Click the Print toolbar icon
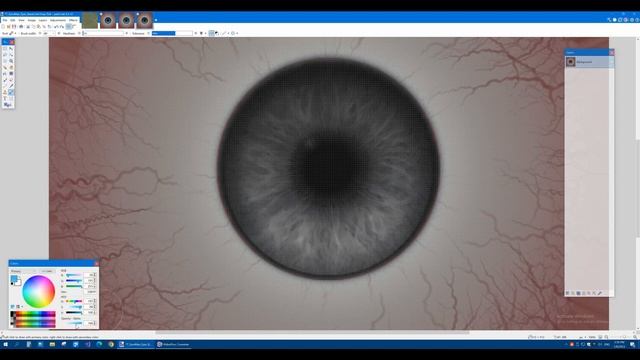Image resolution: width=640 pixels, height=360 pixels. click(x=21, y=27)
